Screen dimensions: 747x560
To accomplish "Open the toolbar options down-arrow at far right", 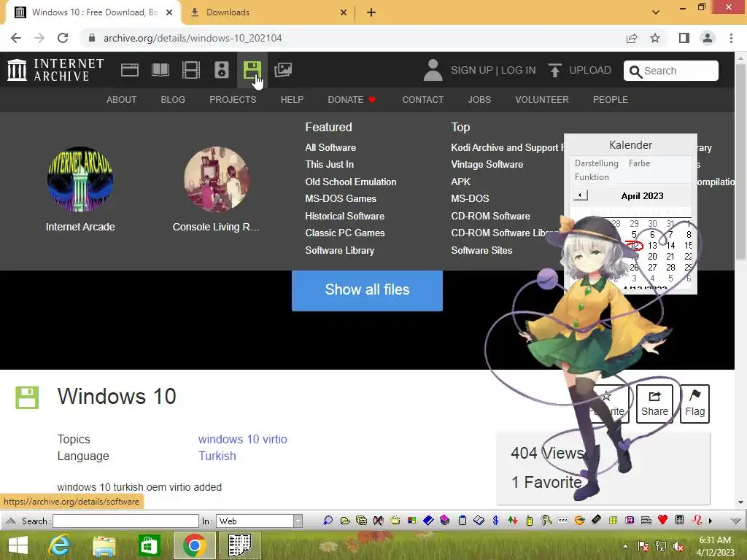I will pyautogui.click(x=735, y=521).
